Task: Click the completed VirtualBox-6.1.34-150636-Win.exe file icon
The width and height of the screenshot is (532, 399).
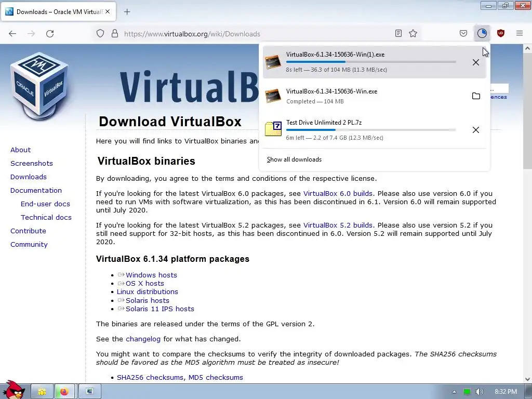Action: [x=273, y=96]
